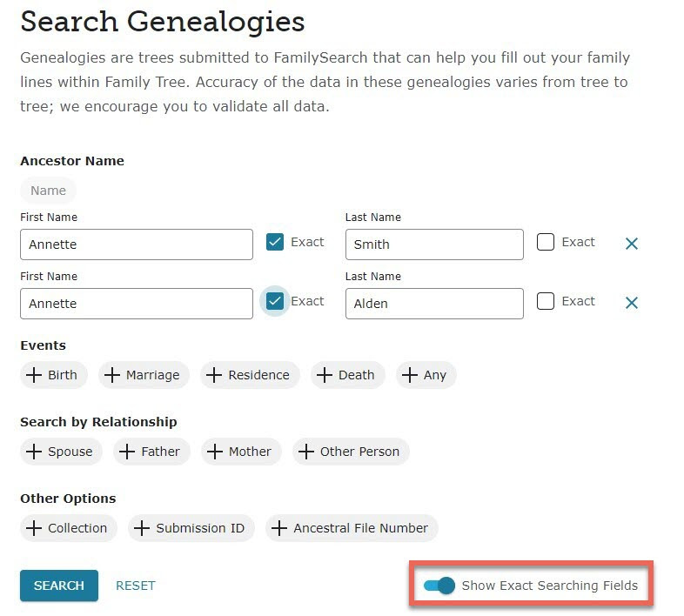Add Collection search option

tap(69, 528)
